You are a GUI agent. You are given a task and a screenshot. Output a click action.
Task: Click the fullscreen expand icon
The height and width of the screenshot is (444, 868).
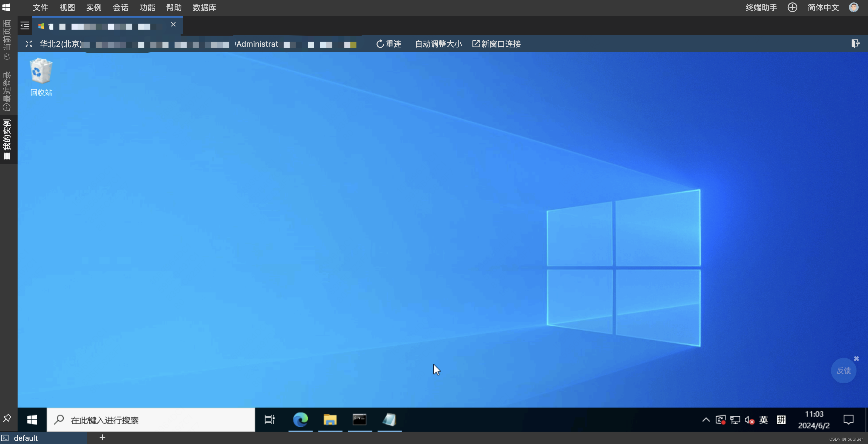click(29, 44)
